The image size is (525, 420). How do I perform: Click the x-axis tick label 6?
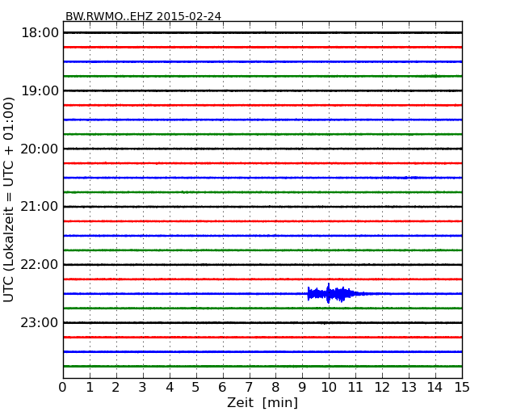[223, 388]
